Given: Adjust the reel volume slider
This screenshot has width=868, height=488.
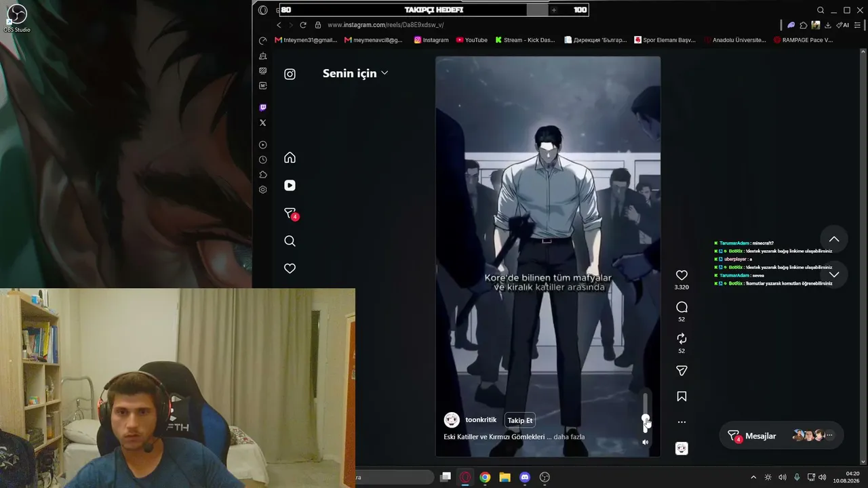Looking at the screenshot, I should (x=646, y=413).
